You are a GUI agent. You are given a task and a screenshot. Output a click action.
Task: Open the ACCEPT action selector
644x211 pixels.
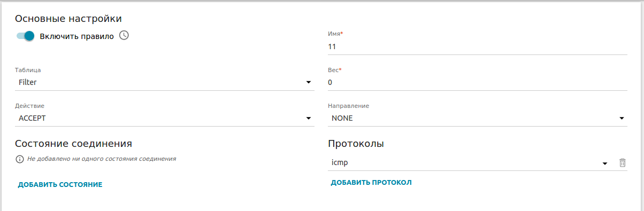click(165, 118)
